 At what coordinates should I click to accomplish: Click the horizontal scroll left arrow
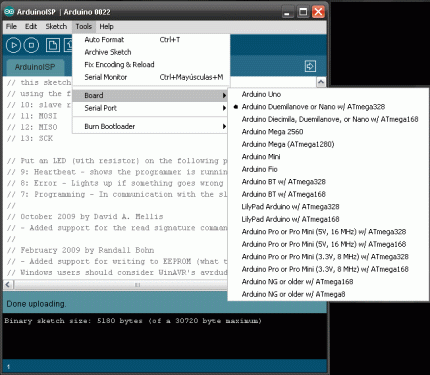click(x=8, y=285)
